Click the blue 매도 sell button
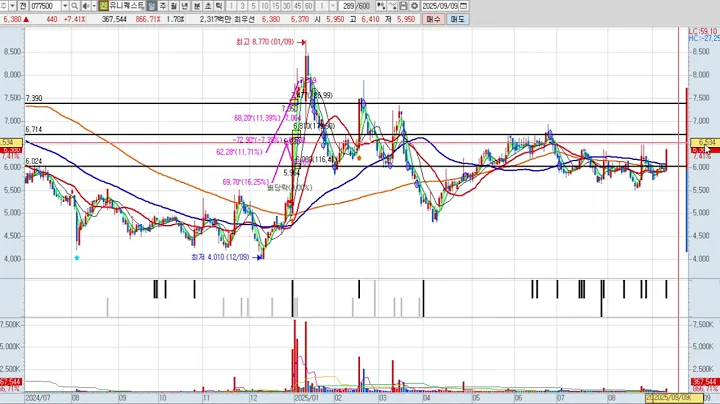720x404 pixels. (x=457, y=19)
